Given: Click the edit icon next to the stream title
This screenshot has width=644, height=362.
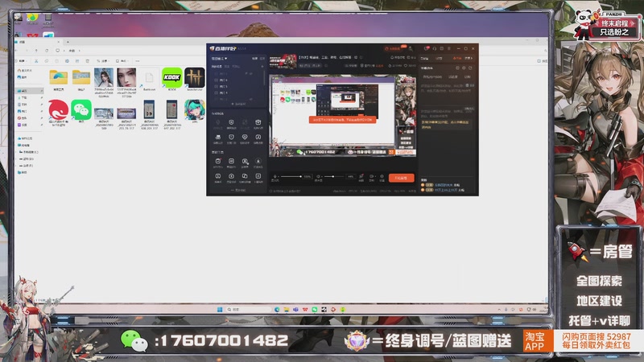Looking at the screenshot, I should pos(356,57).
